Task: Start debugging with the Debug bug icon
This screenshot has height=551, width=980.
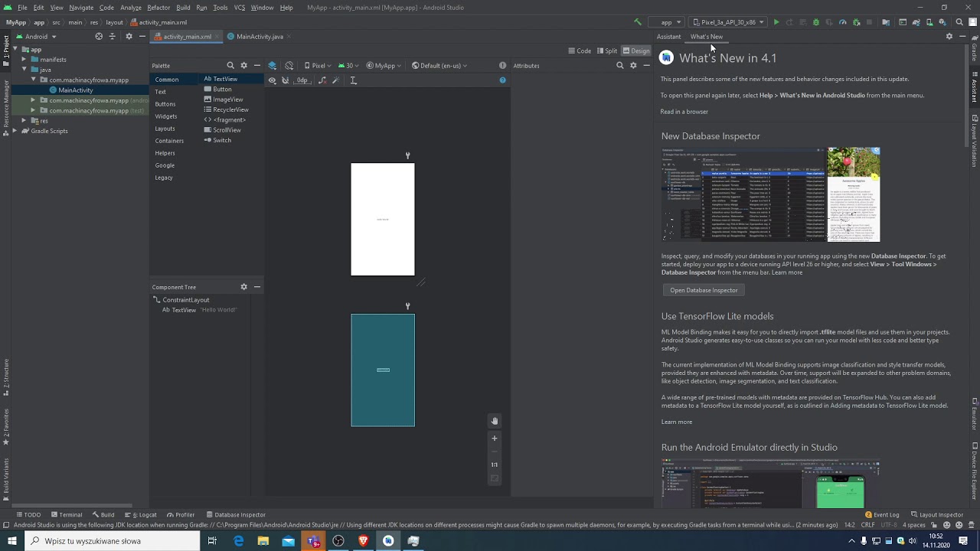Action: click(x=816, y=22)
